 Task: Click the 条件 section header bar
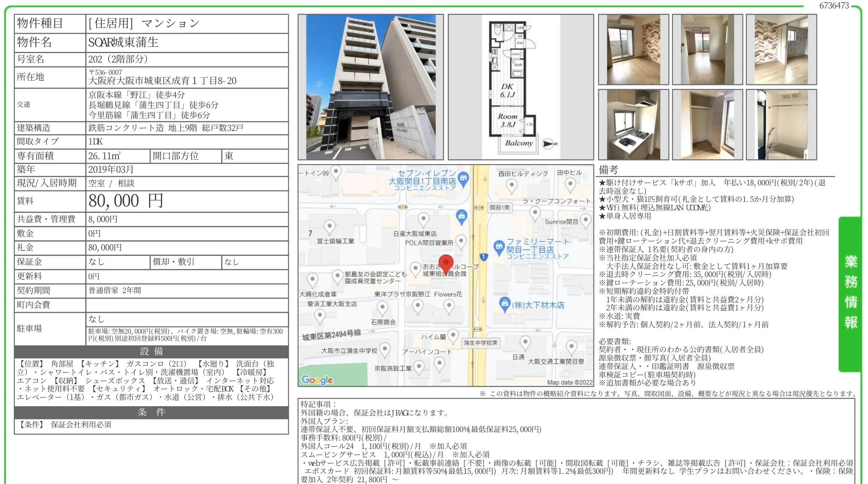point(152,412)
